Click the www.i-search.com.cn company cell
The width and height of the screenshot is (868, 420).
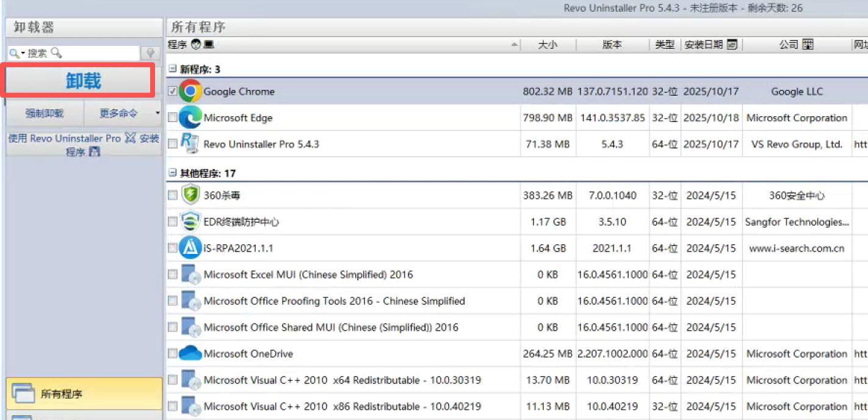click(x=797, y=248)
